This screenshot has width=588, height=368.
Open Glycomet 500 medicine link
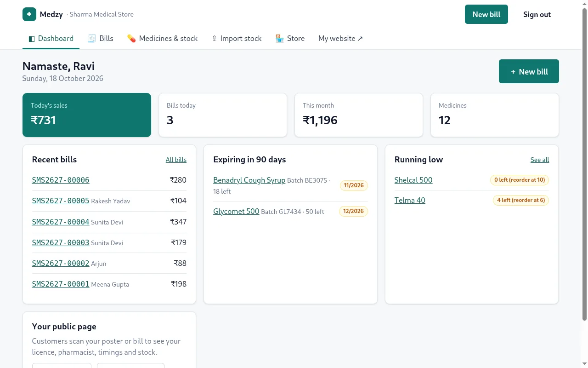(x=236, y=211)
